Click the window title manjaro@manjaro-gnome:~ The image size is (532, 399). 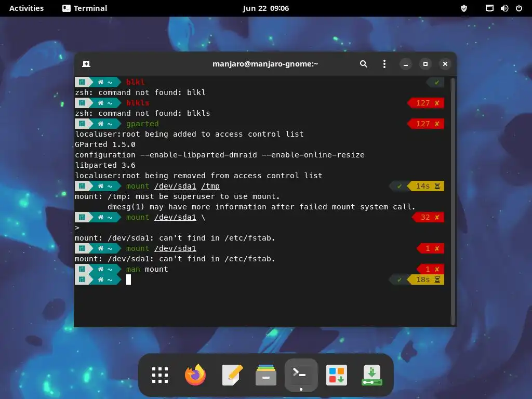click(265, 64)
